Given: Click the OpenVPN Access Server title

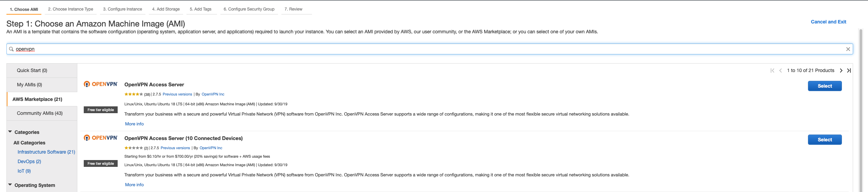Looking at the screenshot, I should (154, 85).
